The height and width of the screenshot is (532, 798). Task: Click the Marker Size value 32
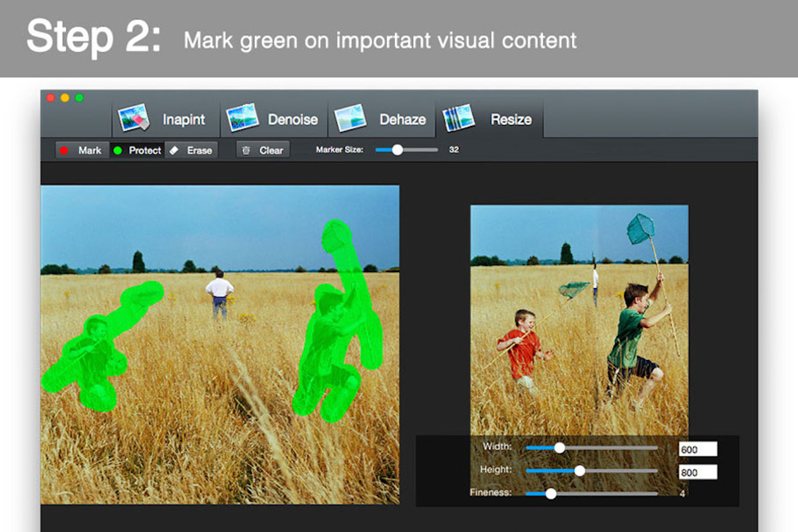(x=454, y=150)
